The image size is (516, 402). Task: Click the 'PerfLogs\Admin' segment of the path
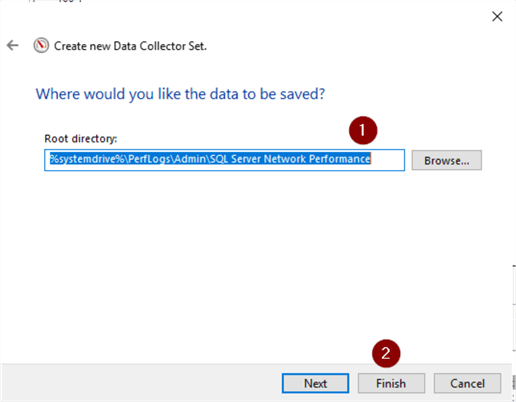167,159
